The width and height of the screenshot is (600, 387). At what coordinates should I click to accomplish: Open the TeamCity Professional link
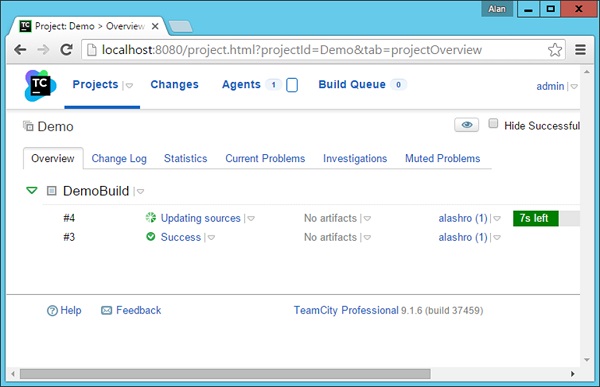[346, 310]
